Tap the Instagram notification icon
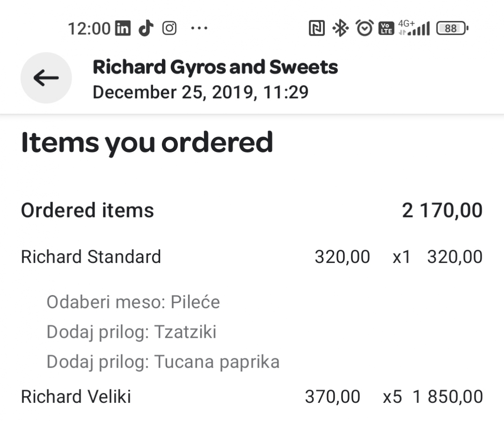Screen dimensions: 504x421 click(x=169, y=29)
